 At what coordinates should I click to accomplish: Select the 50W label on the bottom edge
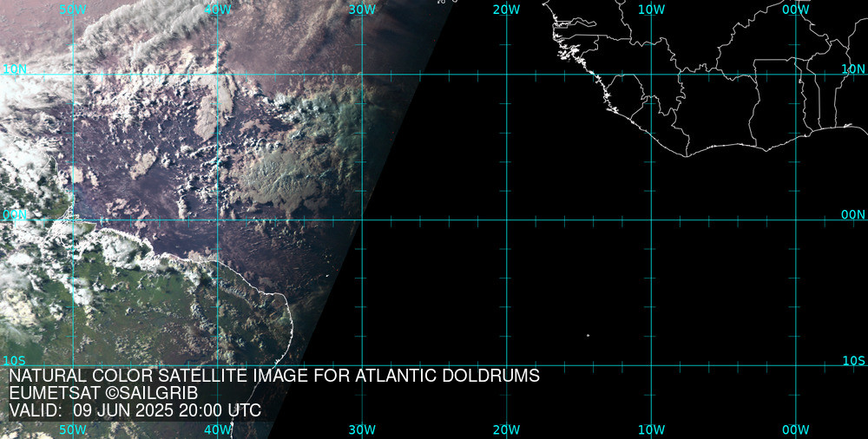[73, 429]
